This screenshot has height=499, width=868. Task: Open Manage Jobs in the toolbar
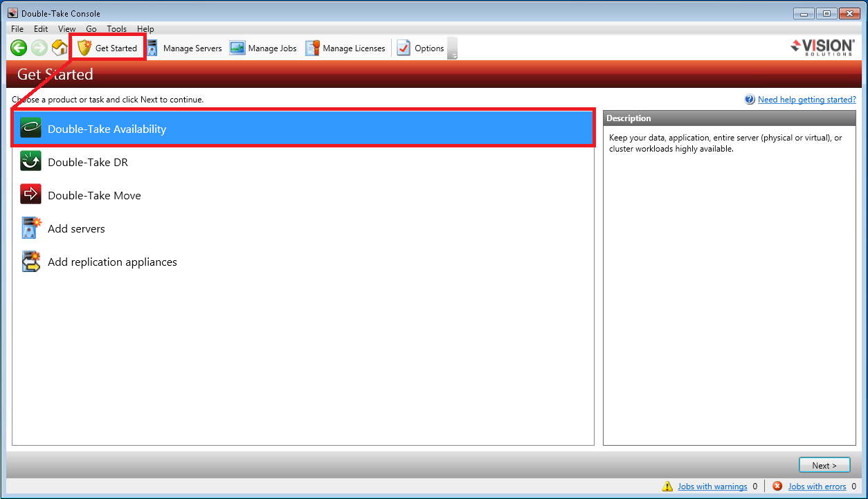(264, 48)
